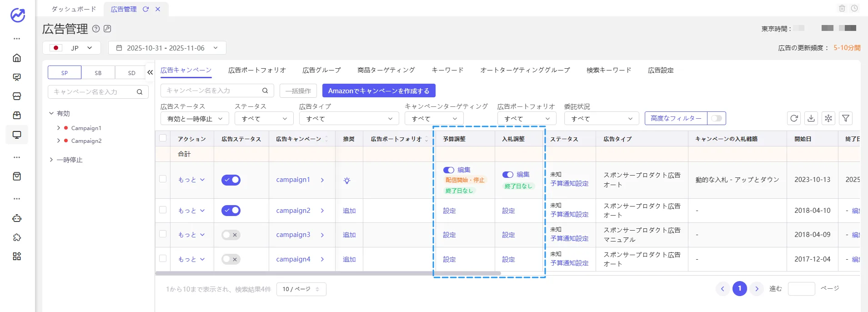
Task: Check the campaign1 row checkbox
Action: [x=163, y=179]
